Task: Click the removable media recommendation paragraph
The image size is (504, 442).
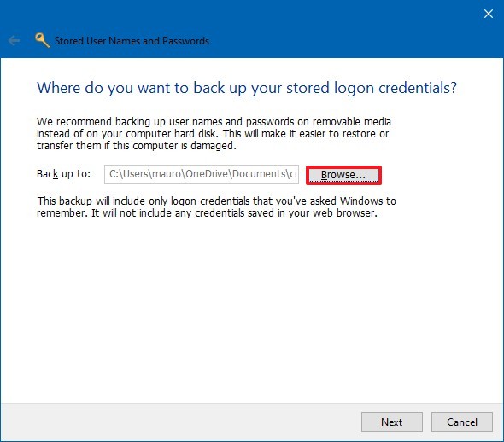Action: [x=214, y=133]
